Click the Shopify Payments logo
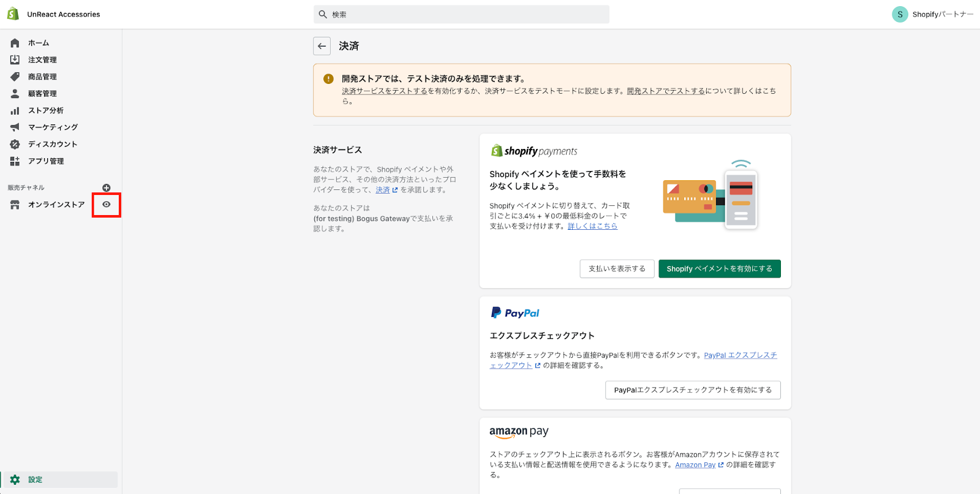The height and width of the screenshot is (494, 980). point(533,151)
